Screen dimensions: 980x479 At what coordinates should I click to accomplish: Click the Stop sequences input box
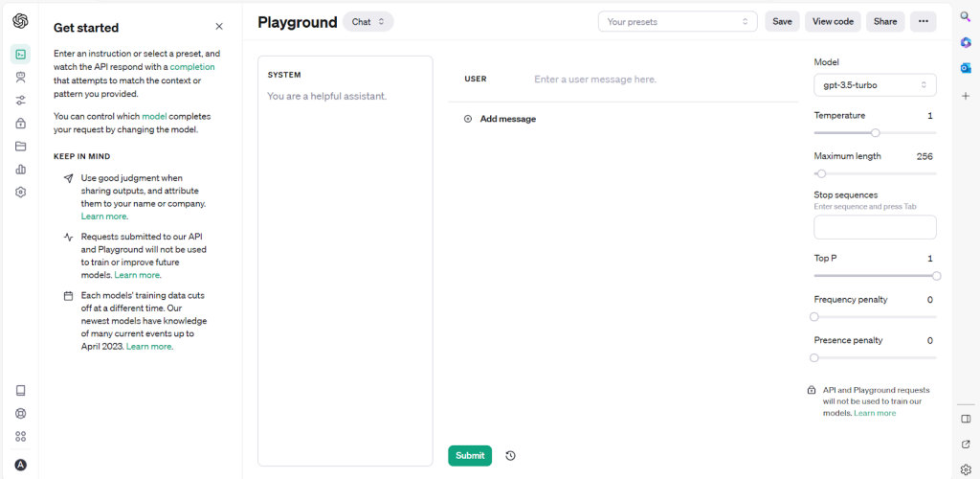pos(875,227)
